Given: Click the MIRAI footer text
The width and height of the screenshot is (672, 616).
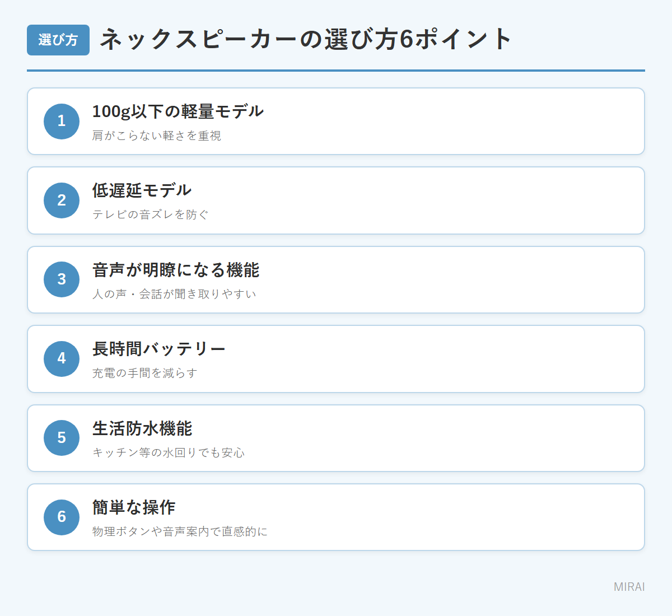Looking at the screenshot, I should point(629,587).
